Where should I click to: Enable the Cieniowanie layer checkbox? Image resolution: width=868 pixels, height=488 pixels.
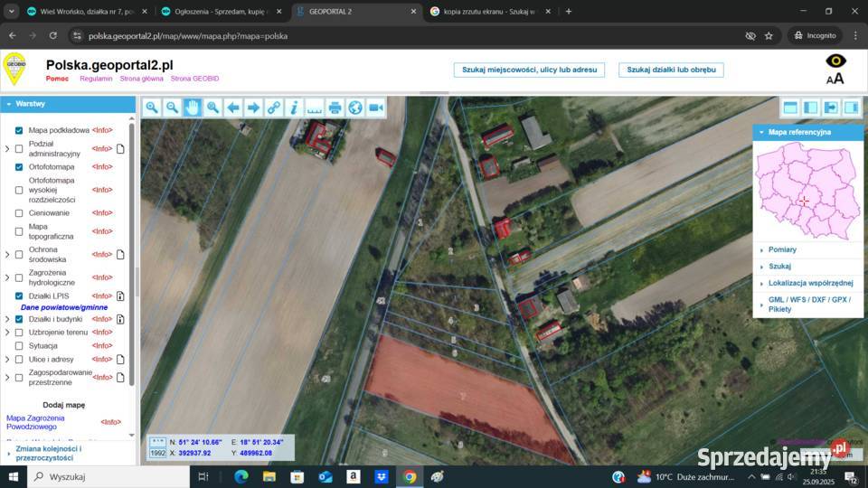19,213
